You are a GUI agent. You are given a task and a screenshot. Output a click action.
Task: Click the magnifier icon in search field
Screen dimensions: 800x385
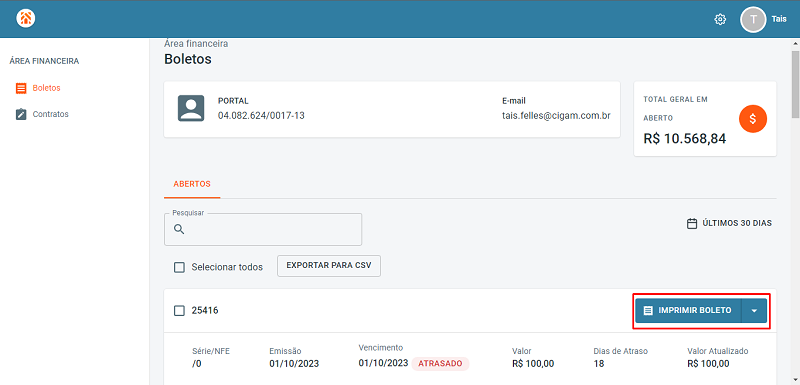pos(179,229)
